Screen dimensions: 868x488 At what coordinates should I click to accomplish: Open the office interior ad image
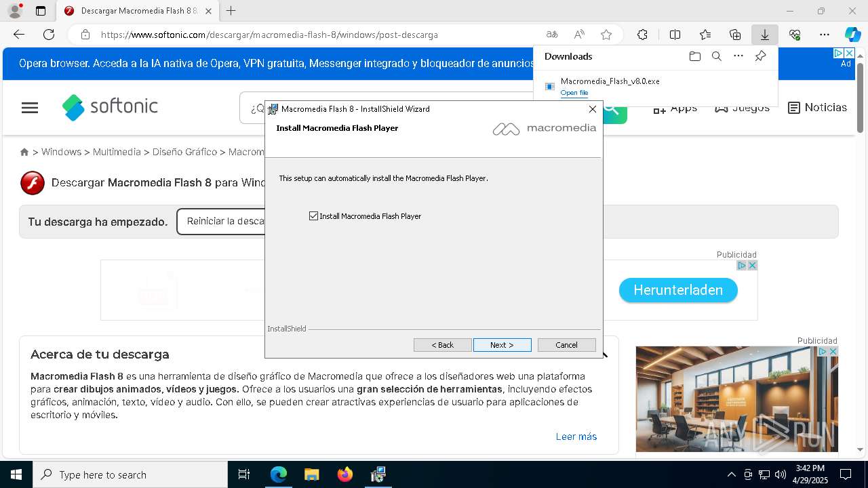pyautogui.click(x=736, y=399)
